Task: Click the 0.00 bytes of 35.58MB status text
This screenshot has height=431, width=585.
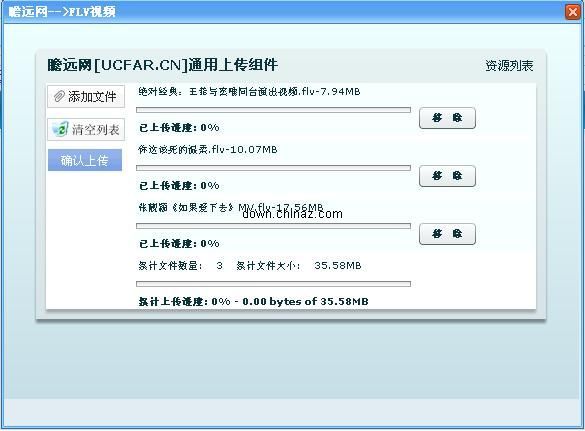Action: (x=305, y=302)
